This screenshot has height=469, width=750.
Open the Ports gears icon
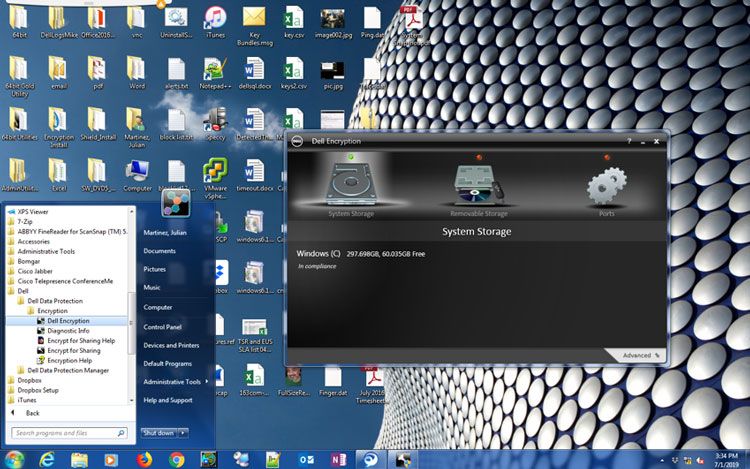point(607,185)
